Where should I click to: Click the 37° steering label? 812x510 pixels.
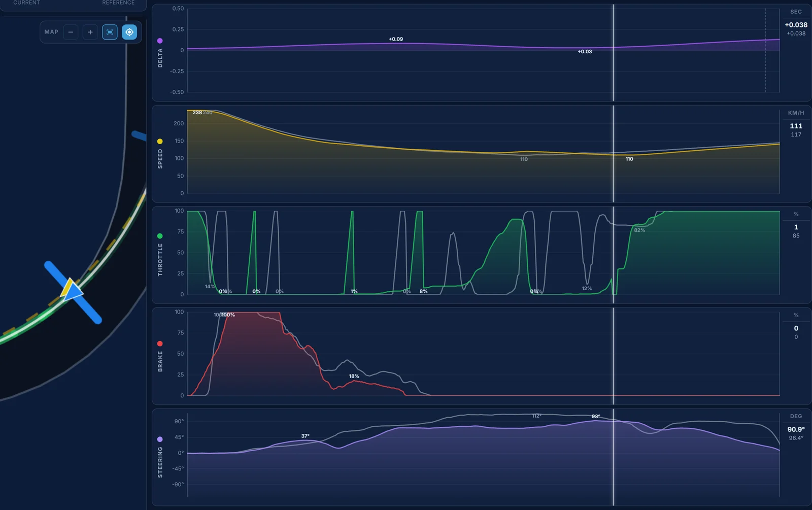[x=305, y=436]
